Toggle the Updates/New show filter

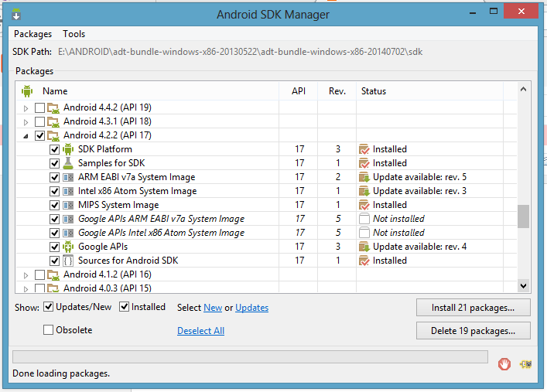[x=48, y=307]
